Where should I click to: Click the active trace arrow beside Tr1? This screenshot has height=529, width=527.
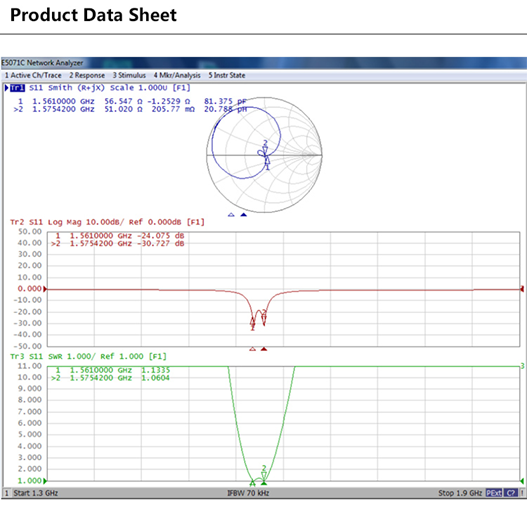[x=7, y=88]
